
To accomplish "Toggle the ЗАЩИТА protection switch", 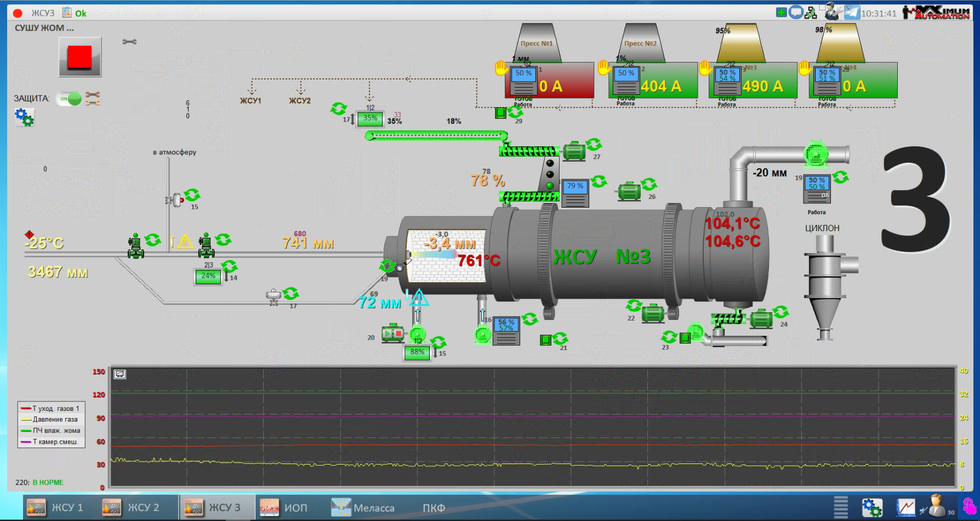I will click(x=70, y=99).
